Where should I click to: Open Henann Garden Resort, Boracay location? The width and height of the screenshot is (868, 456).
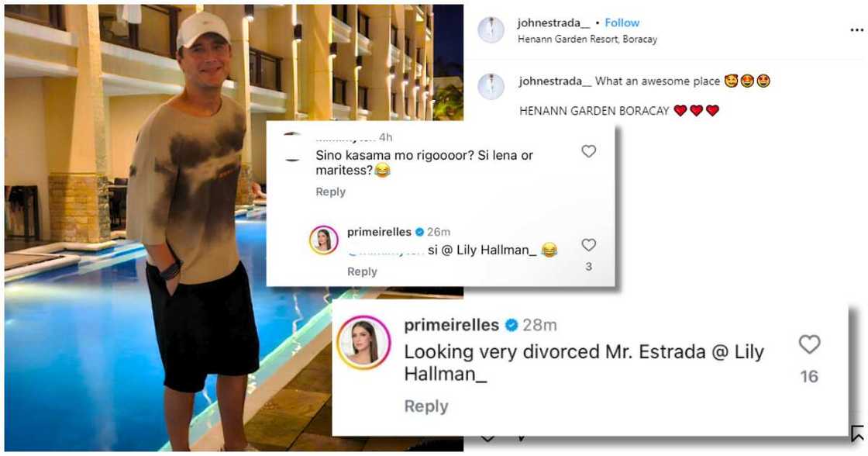click(587, 40)
